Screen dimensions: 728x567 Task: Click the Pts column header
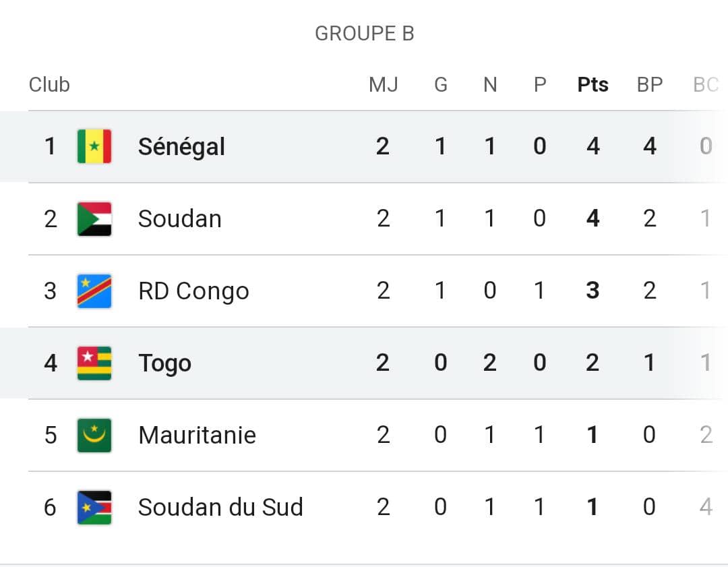click(x=593, y=84)
